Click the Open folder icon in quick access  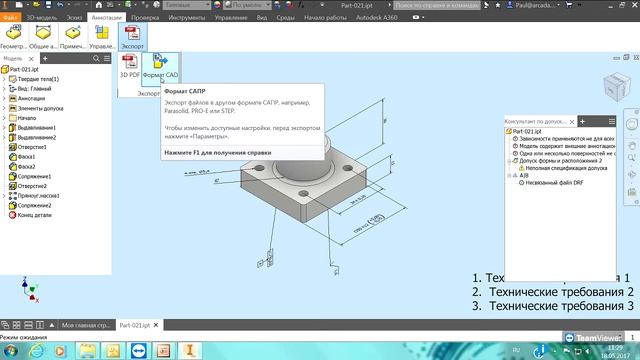tap(36, 5)
